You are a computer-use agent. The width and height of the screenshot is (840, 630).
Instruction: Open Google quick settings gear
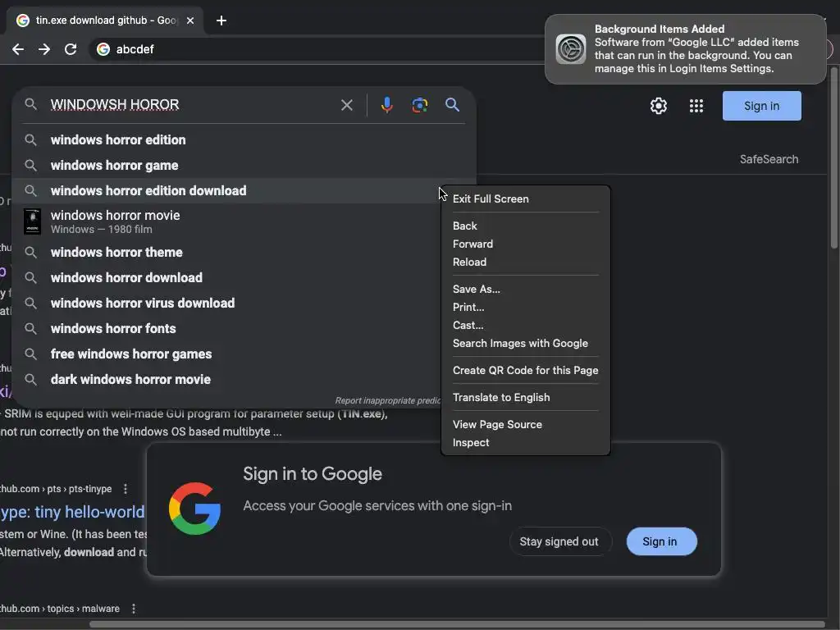pyautogui.click(x=659, y=106)
